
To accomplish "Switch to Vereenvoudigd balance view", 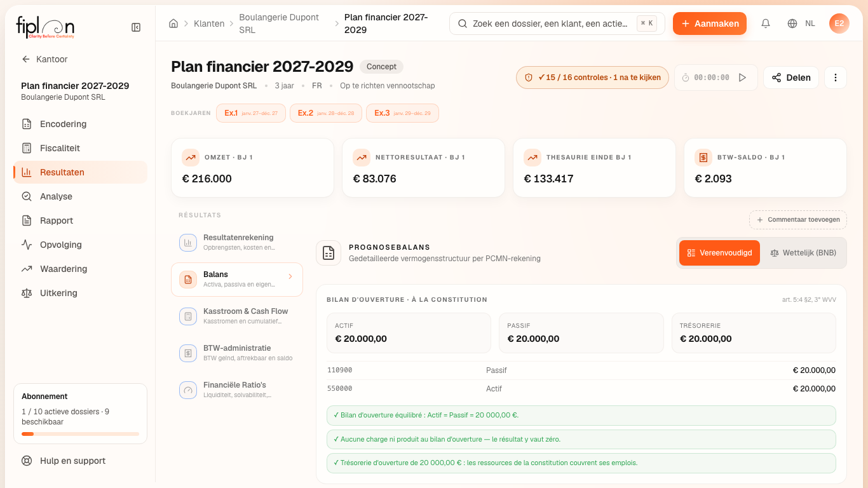I will point(719,253).
